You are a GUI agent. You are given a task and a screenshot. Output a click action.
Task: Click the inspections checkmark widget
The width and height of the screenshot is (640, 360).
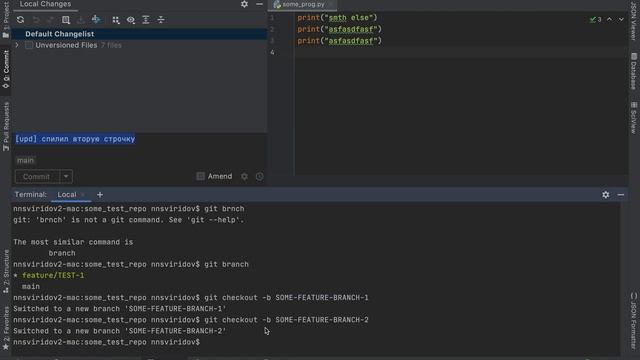pyautogui.click(x=595, y=19)
